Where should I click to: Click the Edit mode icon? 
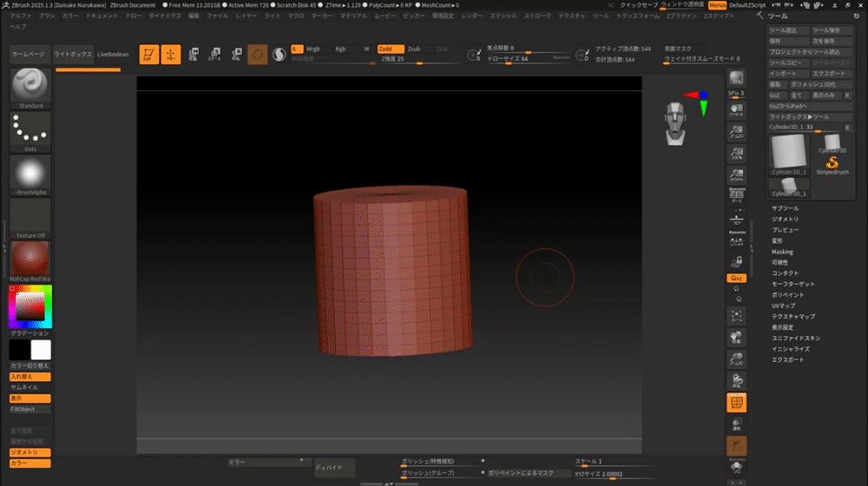click(x=149, y=55)
